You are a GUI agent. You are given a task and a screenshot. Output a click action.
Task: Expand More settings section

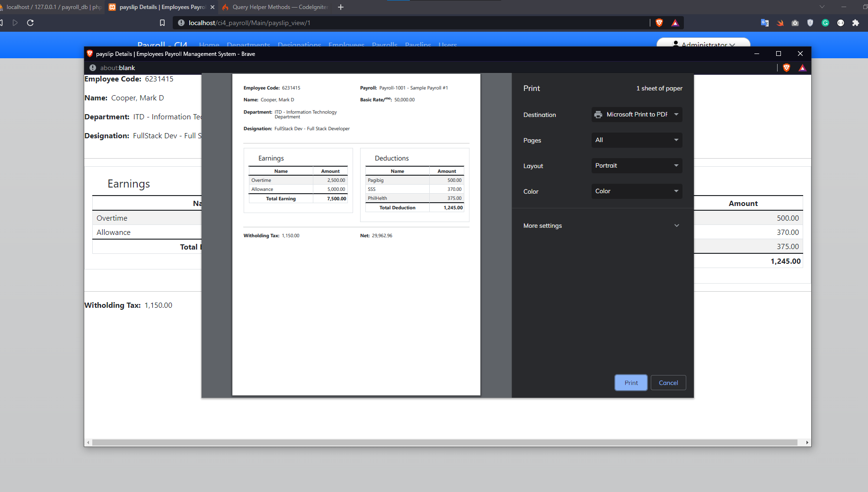click(602, 225)
